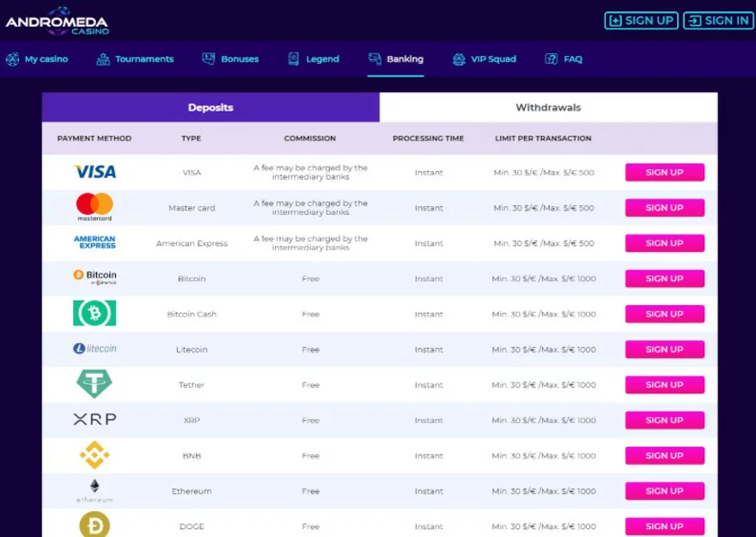Open the VIP Squad page

point(485,59)
